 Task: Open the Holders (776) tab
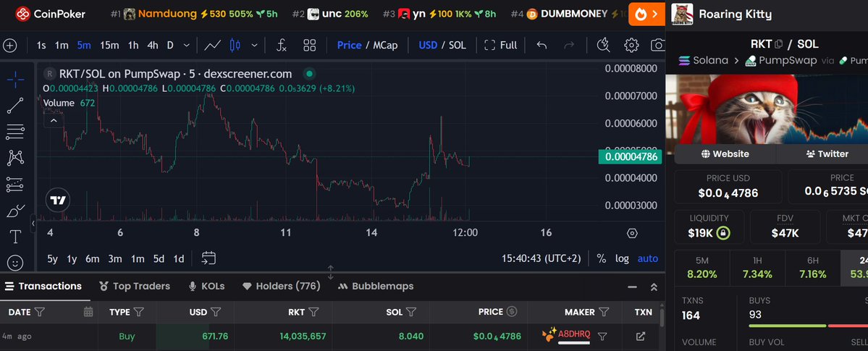pyautogui.click(x=281, y=286)
